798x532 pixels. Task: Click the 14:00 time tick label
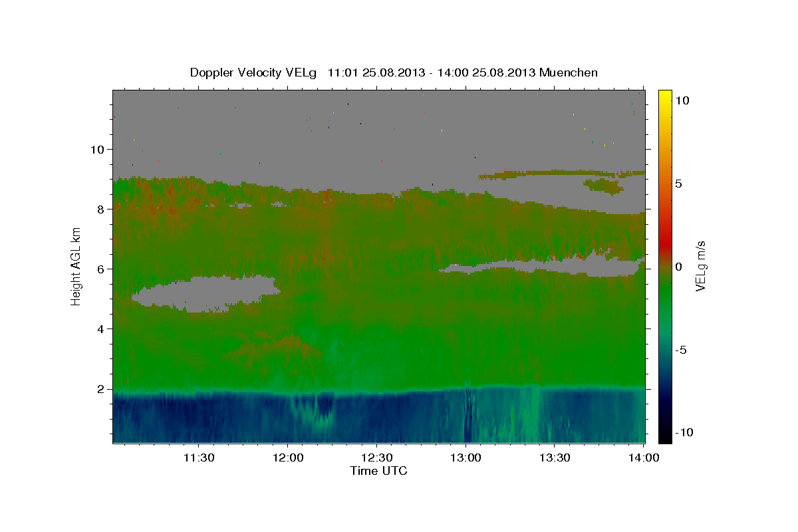click(x=644, y=458)
